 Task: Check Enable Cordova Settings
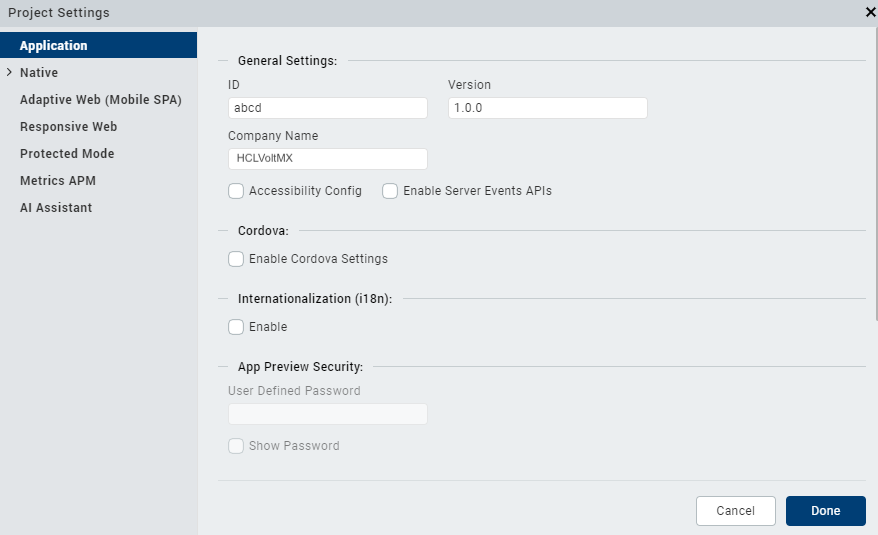[236, 259]
